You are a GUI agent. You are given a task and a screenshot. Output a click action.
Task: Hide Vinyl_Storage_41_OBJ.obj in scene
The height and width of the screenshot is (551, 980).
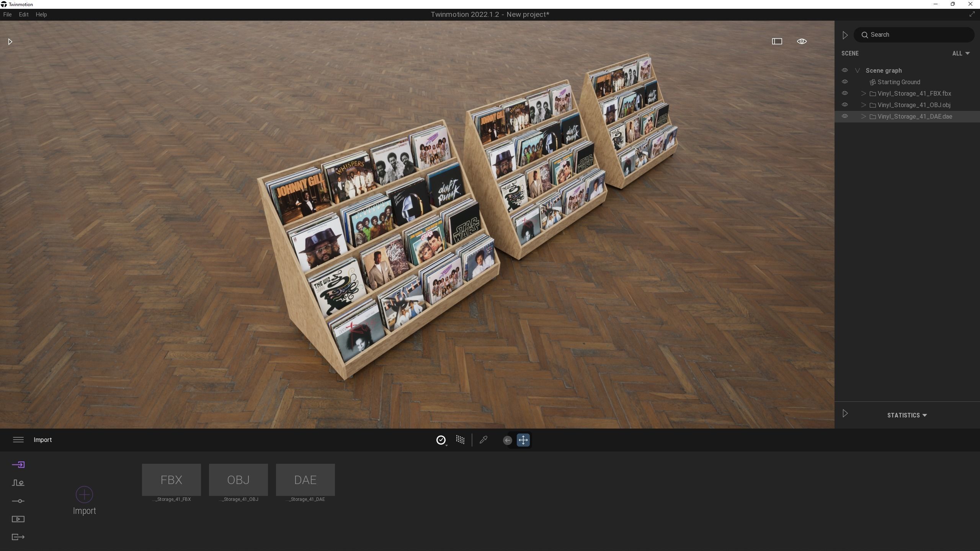[x=845, y=105]
